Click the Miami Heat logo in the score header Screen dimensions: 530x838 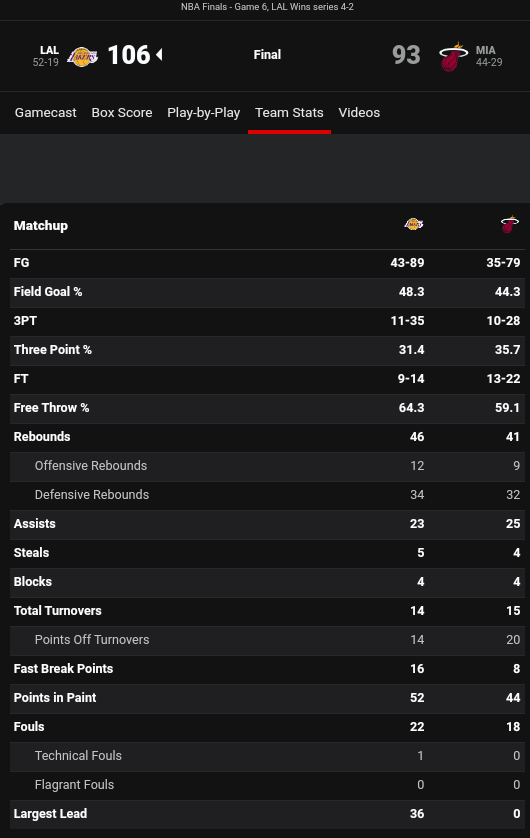(x=453, y=56)
